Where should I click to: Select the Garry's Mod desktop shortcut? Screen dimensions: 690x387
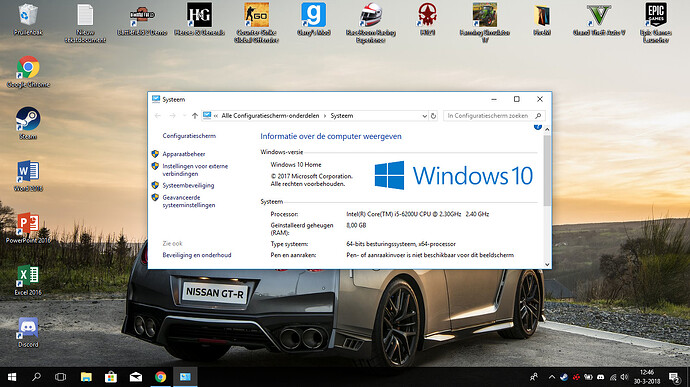[x=314, y=19]
